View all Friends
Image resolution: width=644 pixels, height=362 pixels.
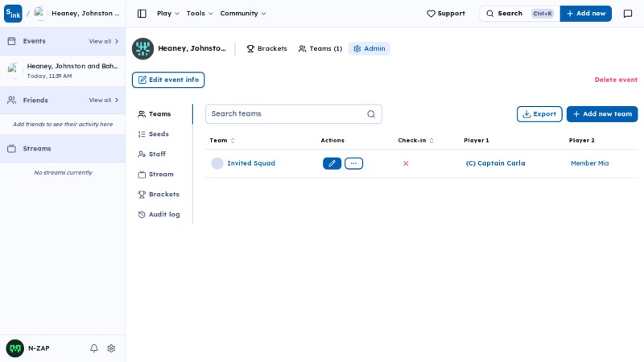point(104,100)
